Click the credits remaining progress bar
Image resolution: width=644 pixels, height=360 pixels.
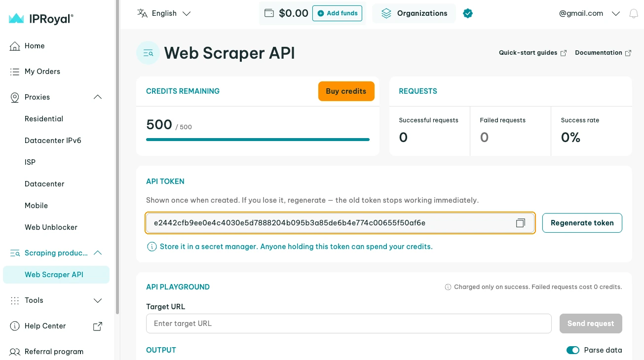tap(258, 140)
